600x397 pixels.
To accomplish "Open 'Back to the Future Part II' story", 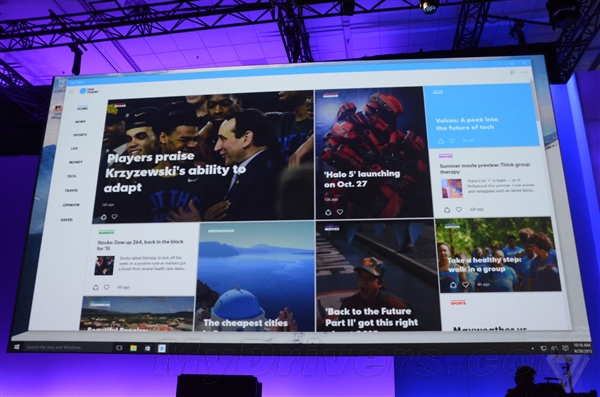I will tap(372, 317).
